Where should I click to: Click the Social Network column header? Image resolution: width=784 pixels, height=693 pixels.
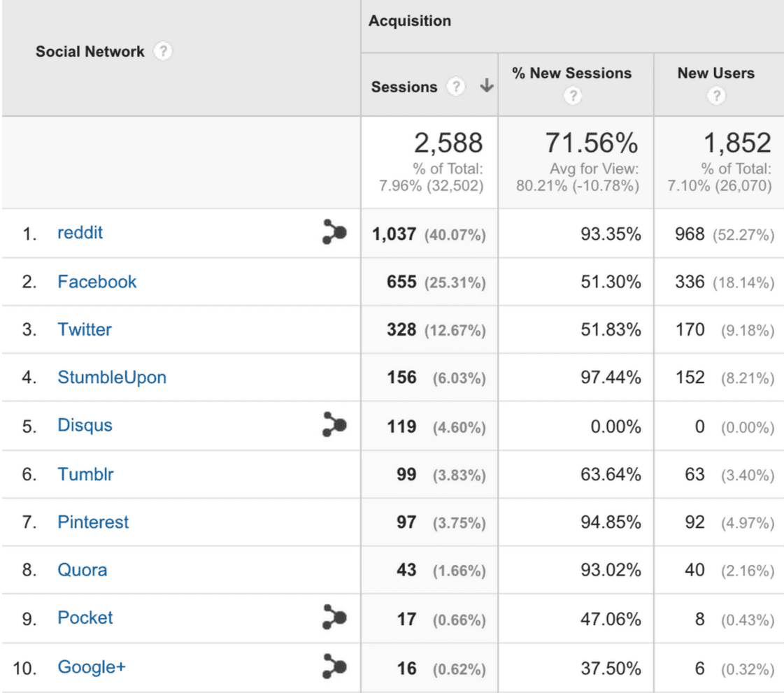pos(90,52)
